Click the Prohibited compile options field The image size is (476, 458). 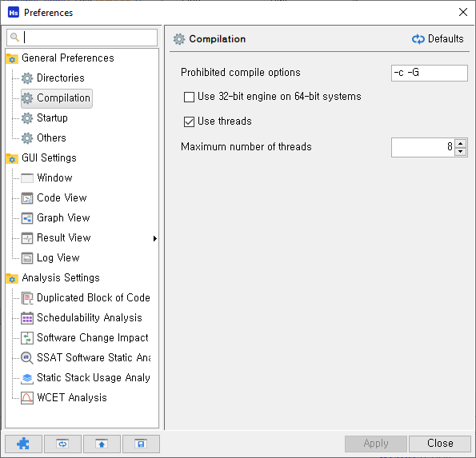click(430, 73)
